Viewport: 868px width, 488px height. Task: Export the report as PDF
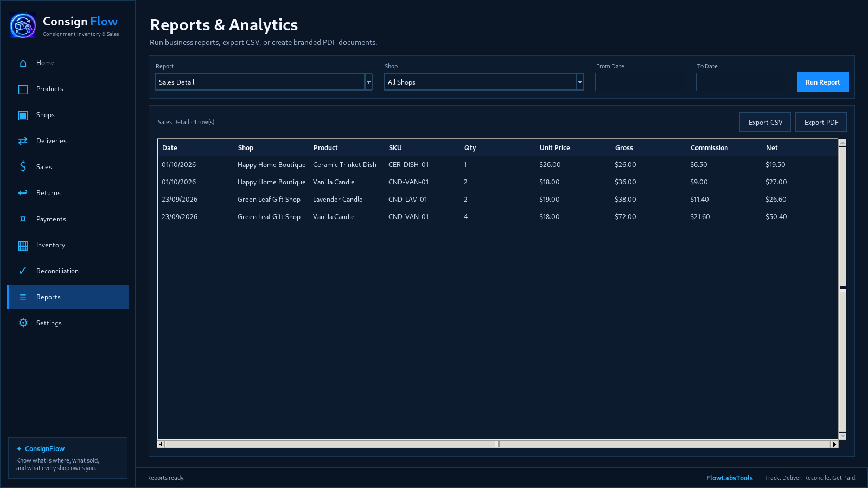tap(821, 122)
